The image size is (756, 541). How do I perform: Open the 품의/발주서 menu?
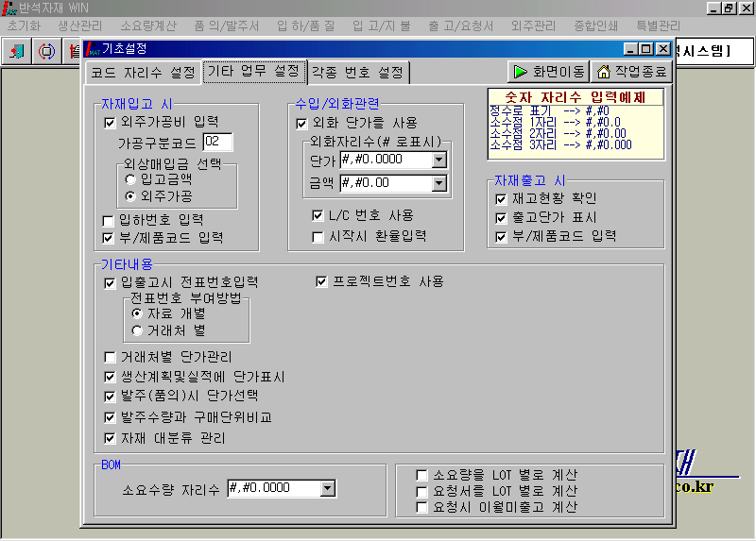[x=226, y=25]
